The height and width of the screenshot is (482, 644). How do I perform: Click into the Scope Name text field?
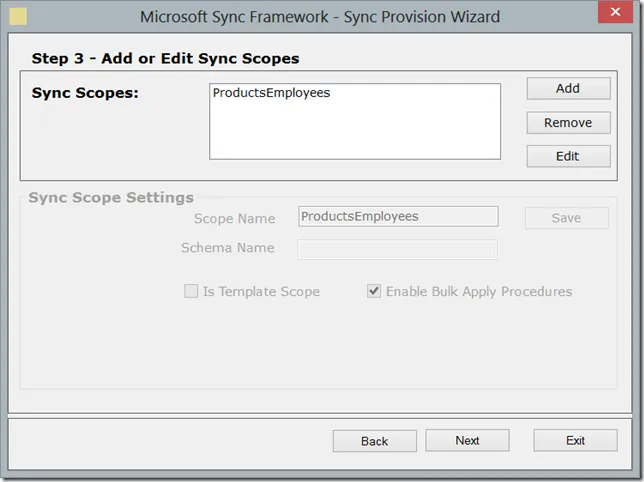click(x=398, y=216)
